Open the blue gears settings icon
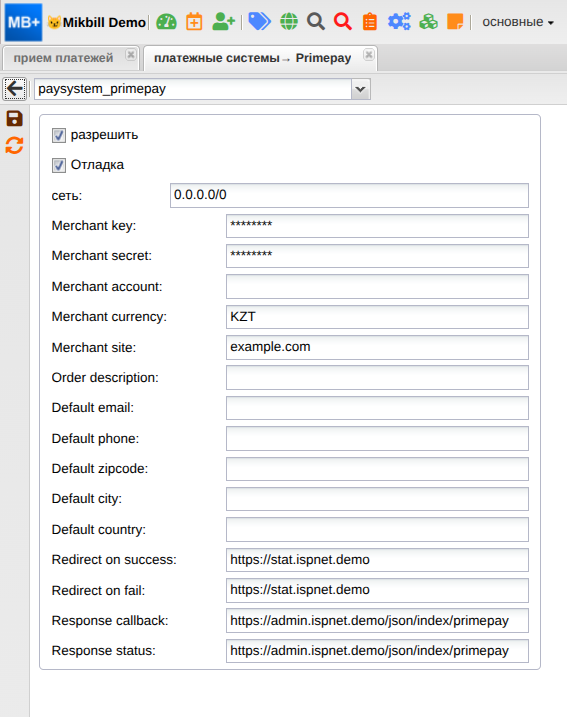The image size is (567, 717). click(x=399, y=21)
